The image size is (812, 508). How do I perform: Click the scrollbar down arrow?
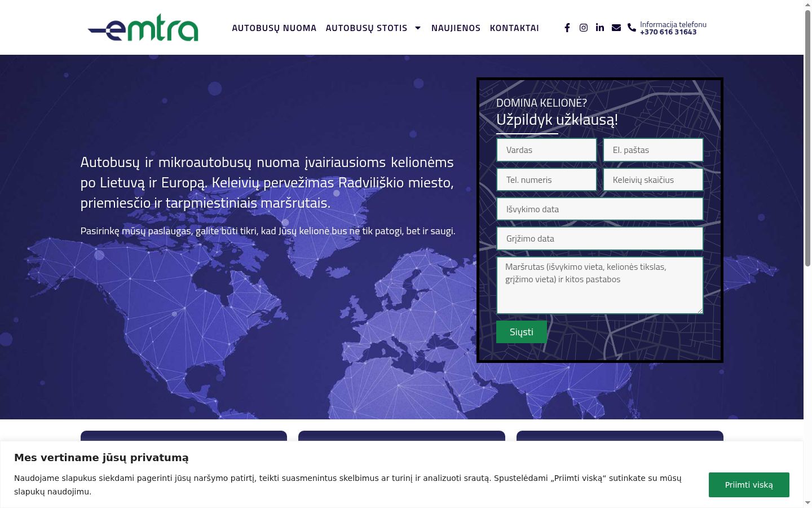(x=807, y=503)
